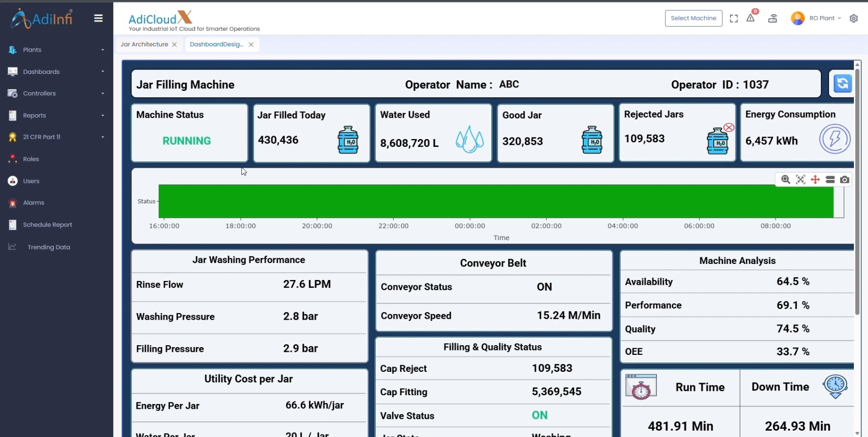Open Trending Data from sidebar
Image resolution: width=868 pixels, height=437 pixels.
pos(49,247)
